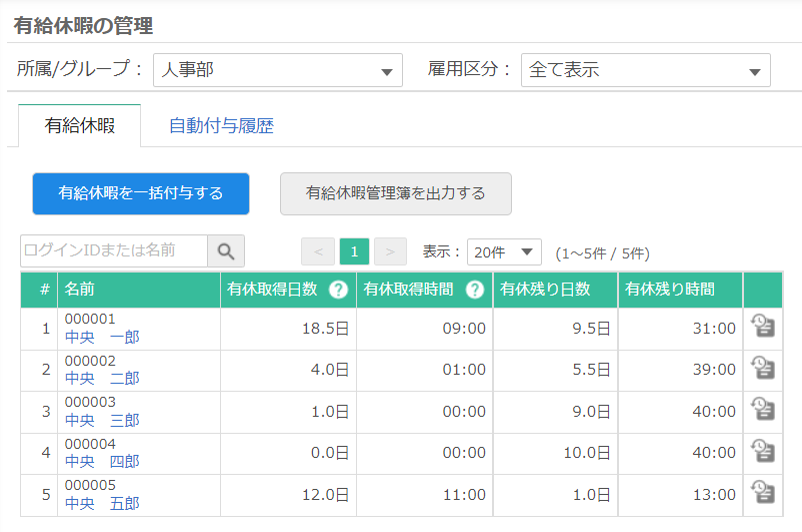Click 有給休暇を一括付与する button
The width and height of the screenshot is (802, 532).
141,193
